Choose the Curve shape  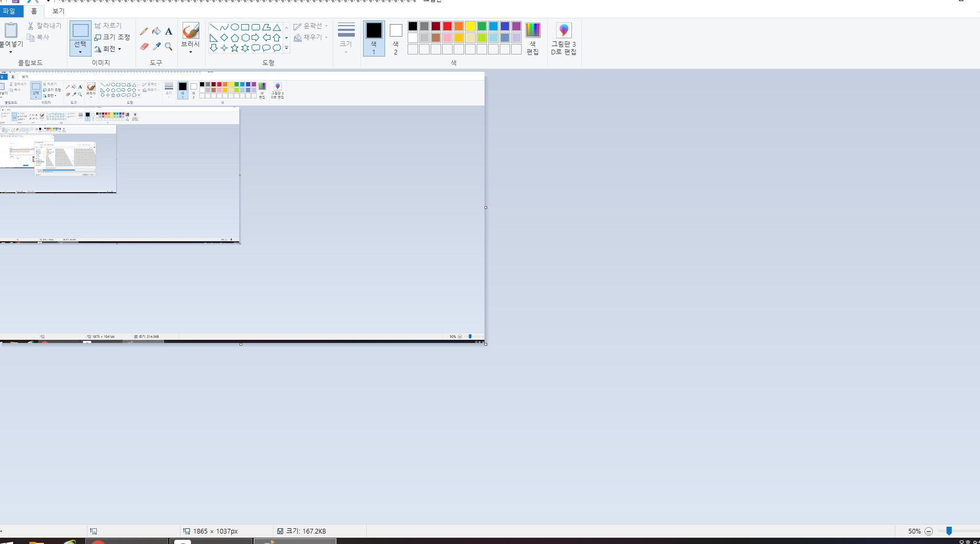point(224,27)
